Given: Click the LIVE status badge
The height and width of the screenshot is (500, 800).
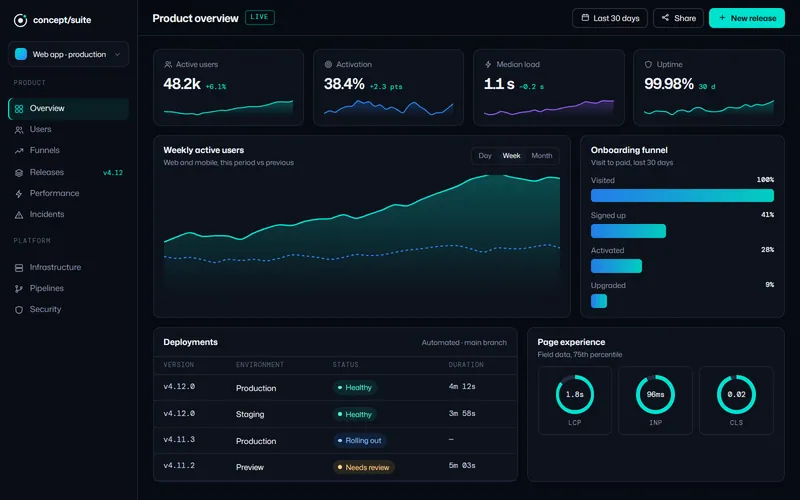Looking at the screenshot, I should tap(260, 17).
